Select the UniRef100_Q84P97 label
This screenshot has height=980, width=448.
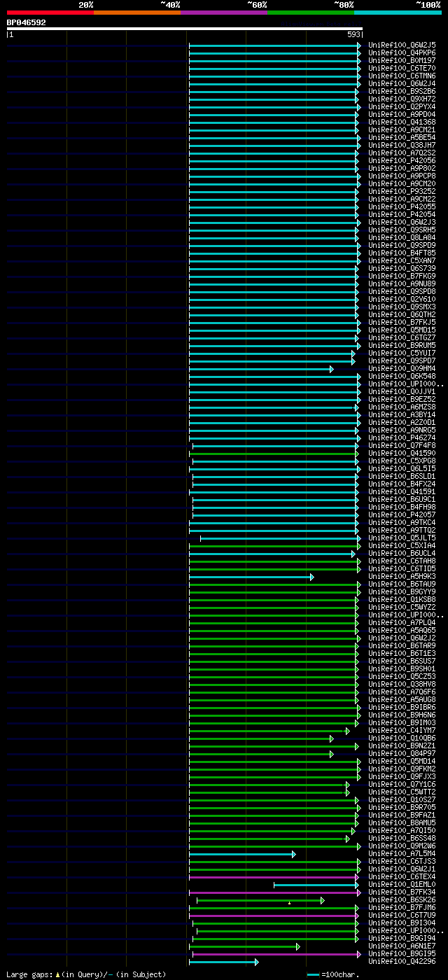[402, 753]
